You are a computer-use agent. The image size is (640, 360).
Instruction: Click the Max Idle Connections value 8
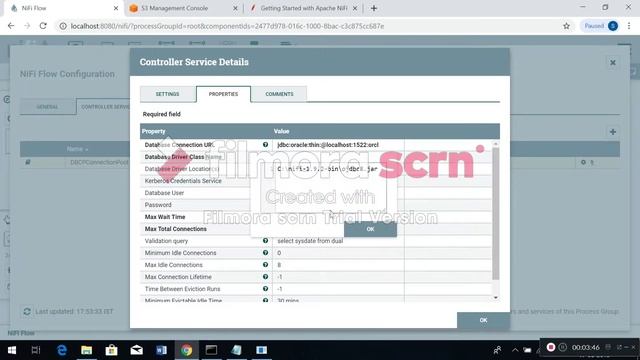(279, 265)
